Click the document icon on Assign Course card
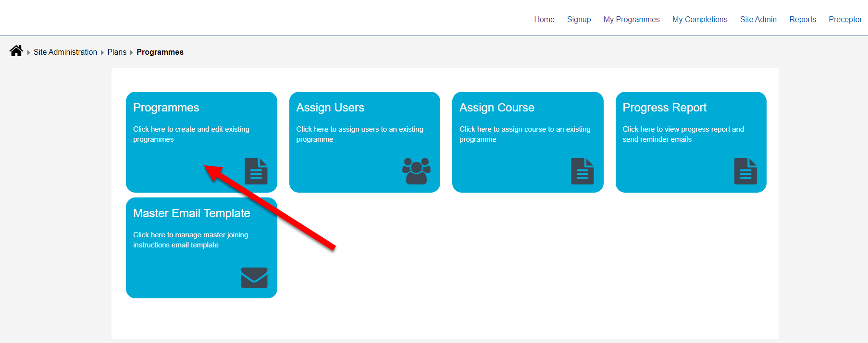868x343 pixels. [x=583, y=171]
